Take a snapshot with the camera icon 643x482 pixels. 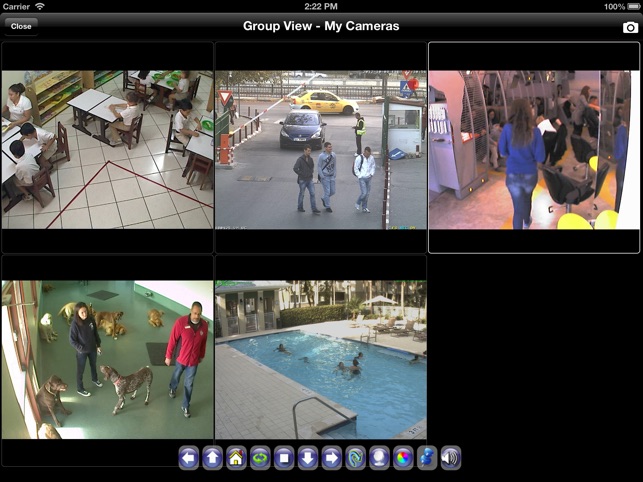pyautogui.click(x=630, y=27)
